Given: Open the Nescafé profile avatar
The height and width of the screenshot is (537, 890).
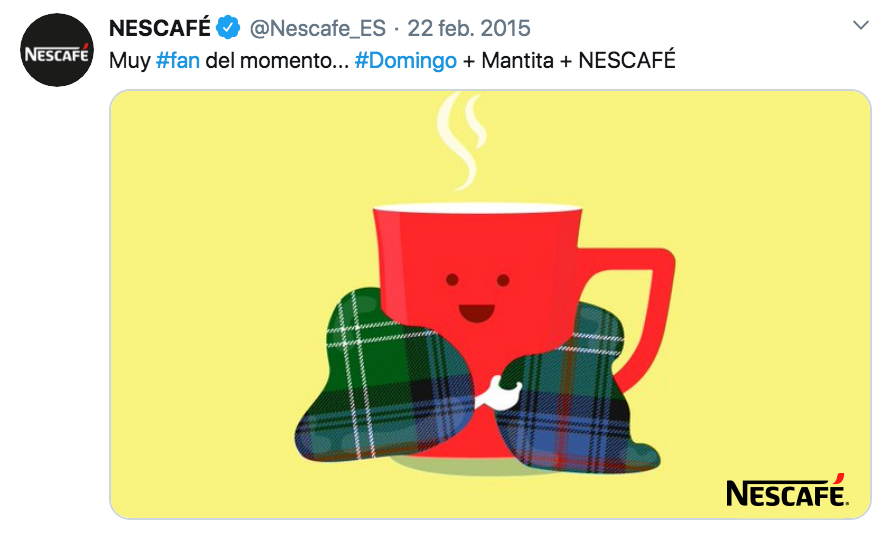Looking at the screenshot, I should tap(57, 51).
